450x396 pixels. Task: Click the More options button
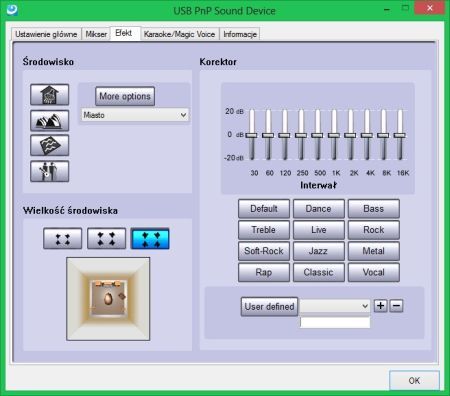(125, 96)
